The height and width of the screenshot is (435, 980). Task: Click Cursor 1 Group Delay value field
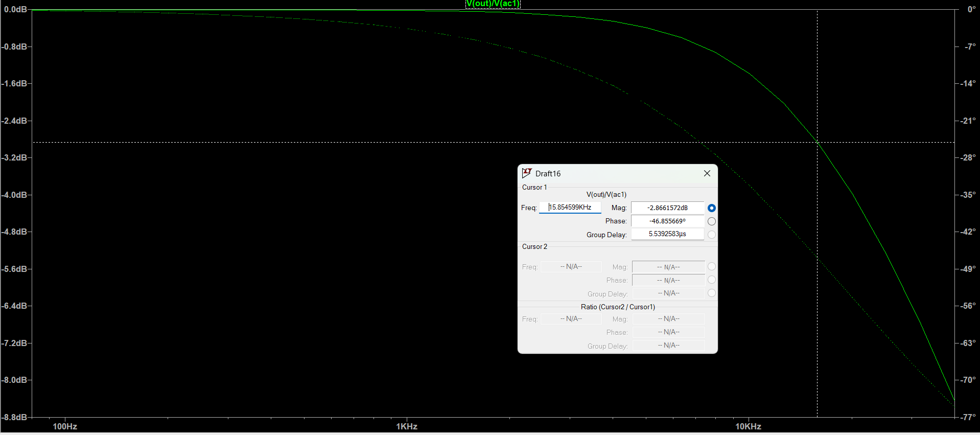click(x=667, y=234)
